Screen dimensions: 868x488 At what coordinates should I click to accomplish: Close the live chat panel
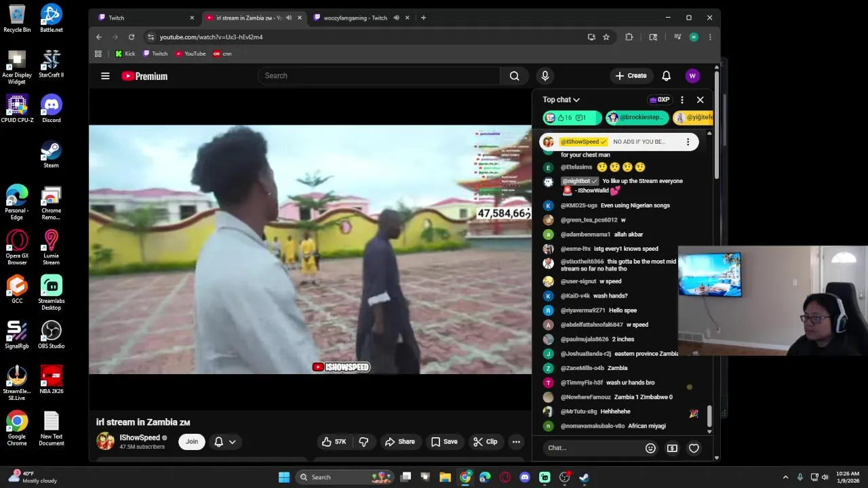point(701,100)
